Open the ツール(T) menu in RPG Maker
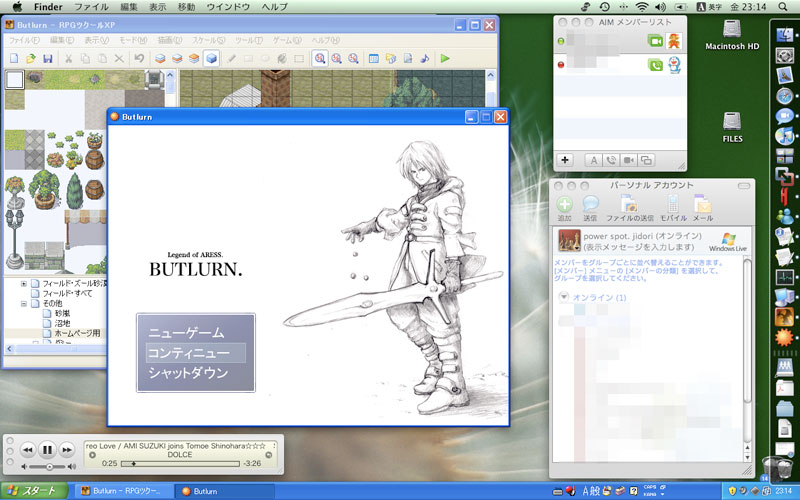 248,40
